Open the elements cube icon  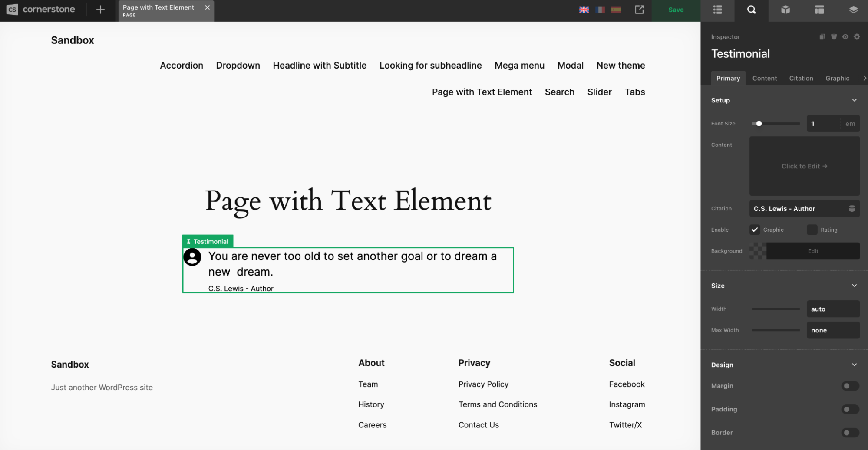tap(785, 10)
